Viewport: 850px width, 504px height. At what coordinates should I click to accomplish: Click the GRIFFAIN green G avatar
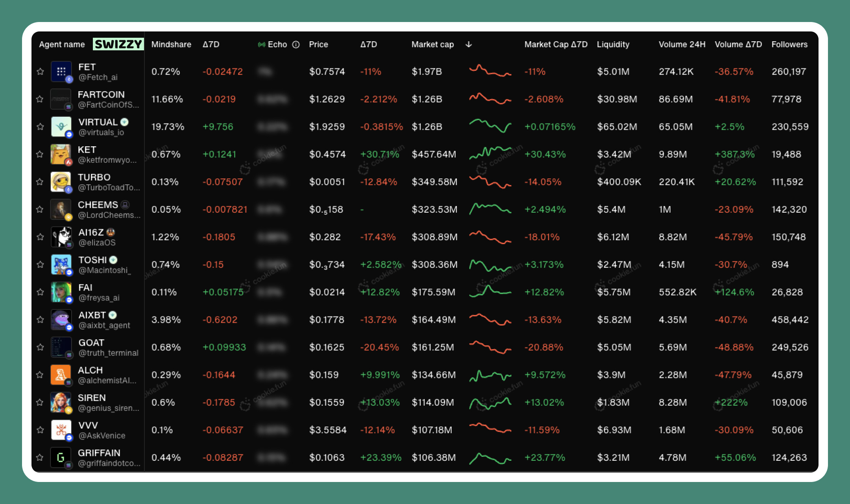coord(61,457)
